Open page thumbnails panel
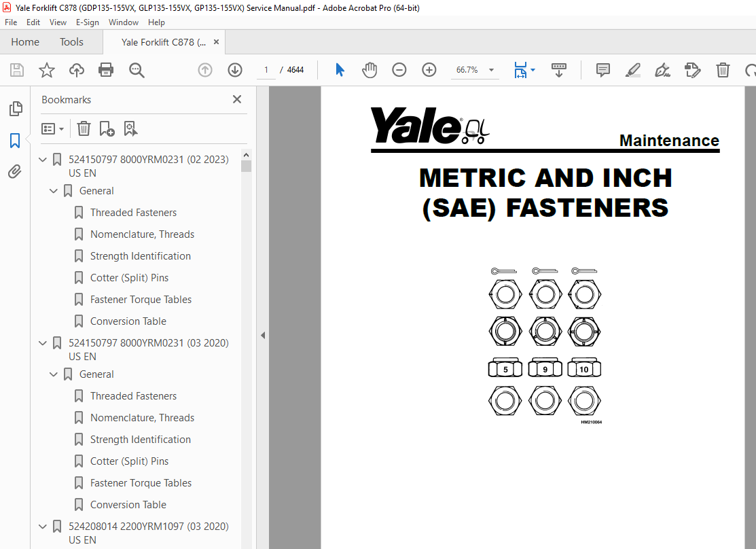This screenshot has height=549, width=756. pyautogui.click(x=16, y=109)
